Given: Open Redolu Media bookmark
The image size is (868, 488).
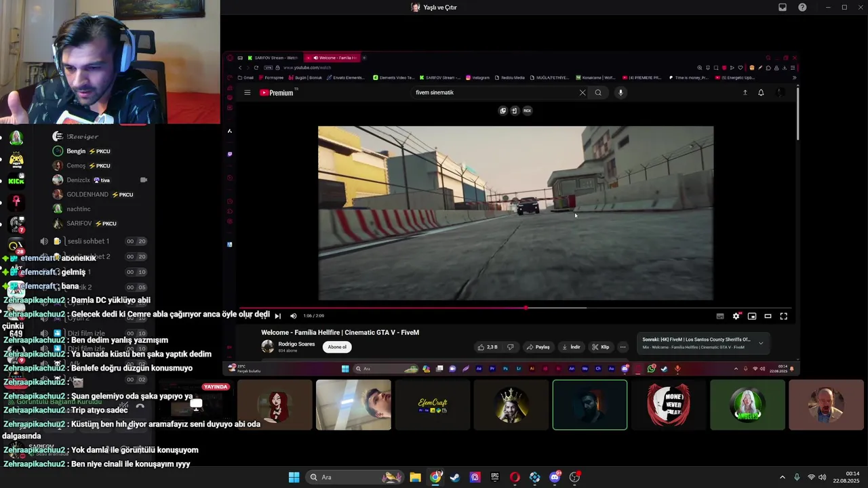Looking at the screenshot, I should coord(509,77).
